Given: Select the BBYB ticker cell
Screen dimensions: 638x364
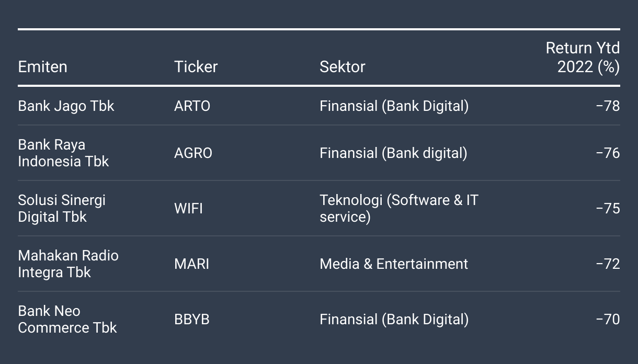Looking at the screenshot, I should click(x=191, y=319).
